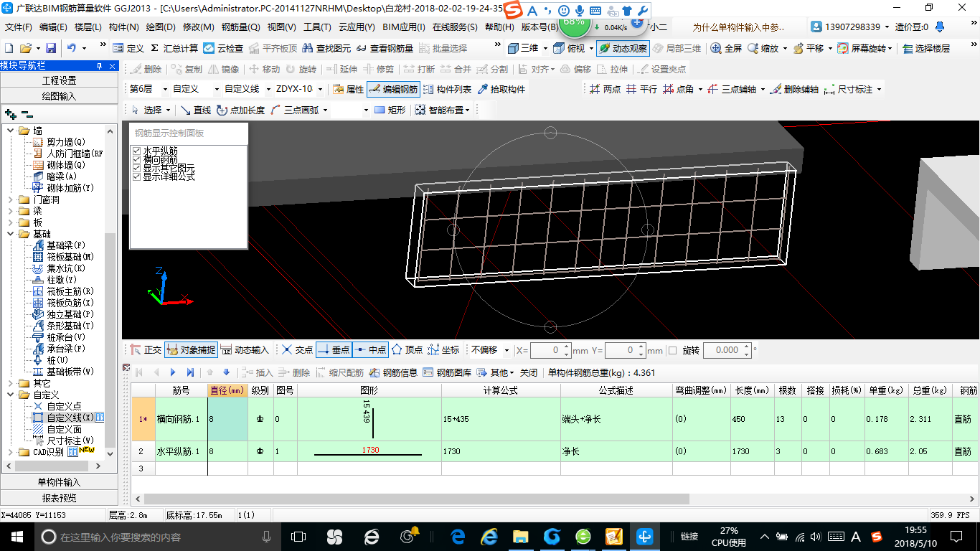
Task: Click the 报表预览 navigation button
Action: point(59,498)
